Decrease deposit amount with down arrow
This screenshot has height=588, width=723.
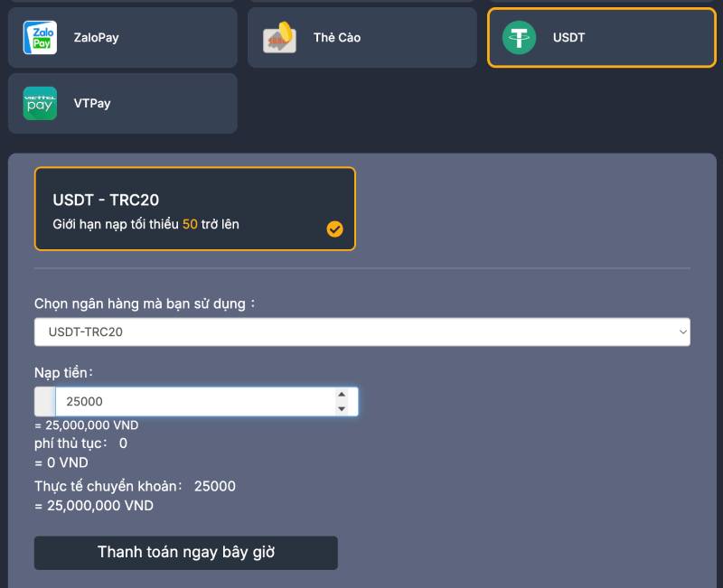point(342,409)
